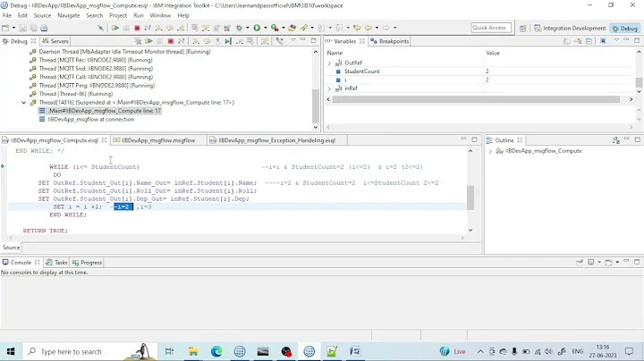Switch to the Breakpoints tab
Screen dimensions: 644x361
click(389, 41)
